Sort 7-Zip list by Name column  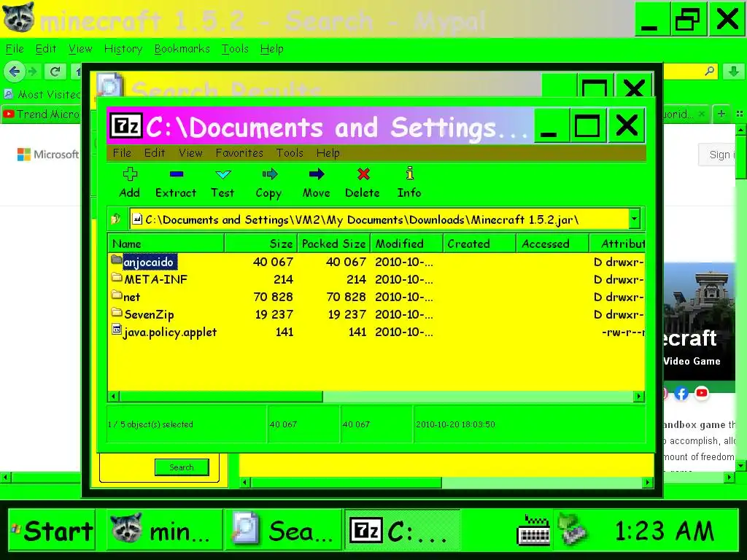pos(166,244)
